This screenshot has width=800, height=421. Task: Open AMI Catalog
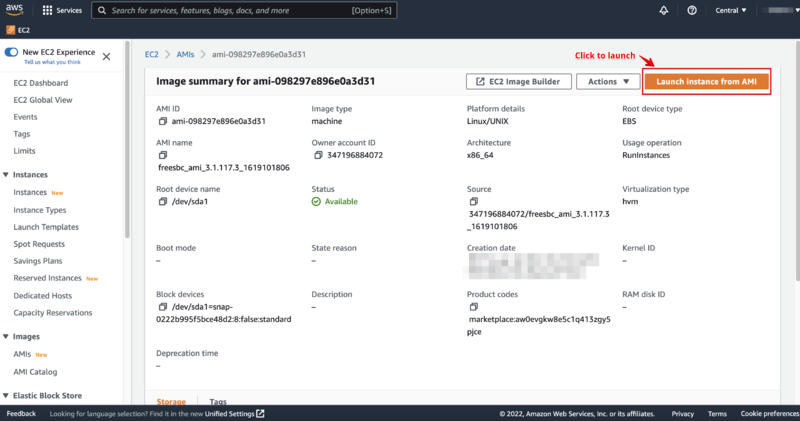pyautogui.click(x=35, y=372)
